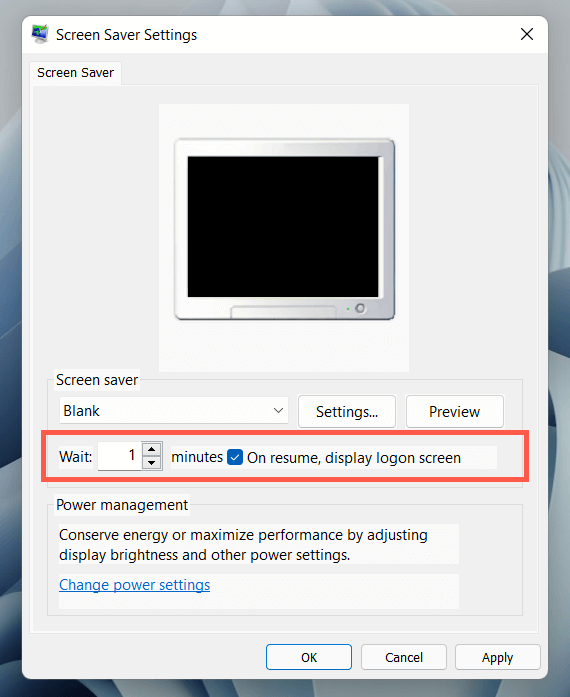Switch to the Screen Saver tab
Viewport: 570px width, 697px height.
coord(76,72)
